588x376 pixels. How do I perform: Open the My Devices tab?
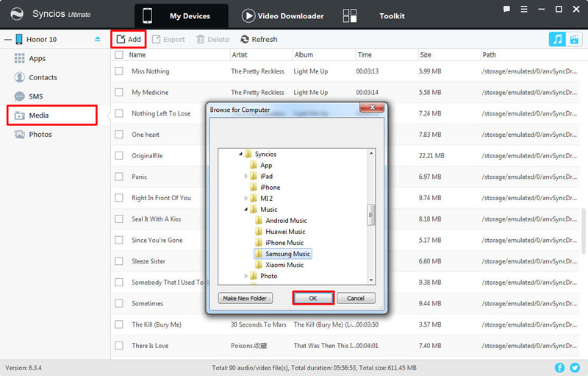tap(181, 15)
